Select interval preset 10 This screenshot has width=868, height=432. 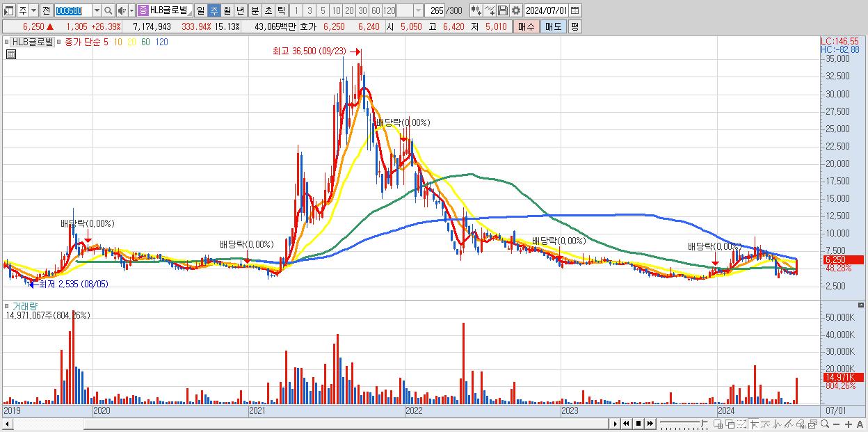336,10
